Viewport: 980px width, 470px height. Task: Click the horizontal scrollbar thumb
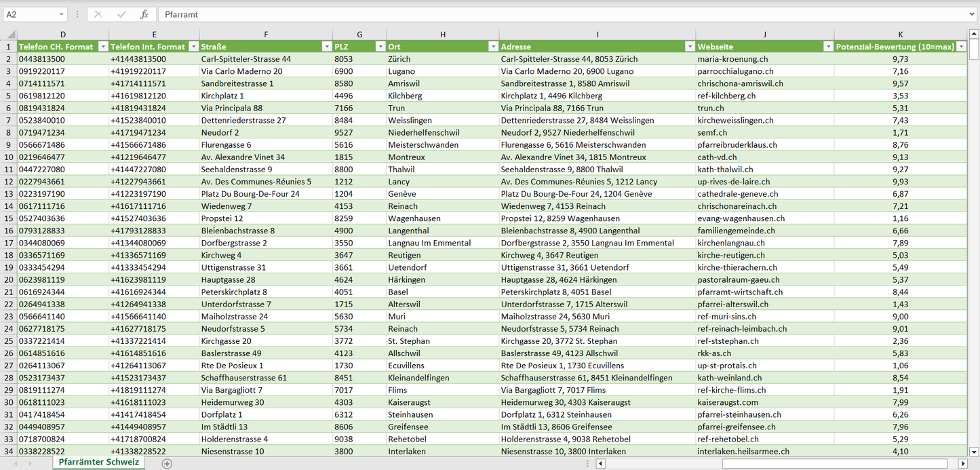[837, 463]
